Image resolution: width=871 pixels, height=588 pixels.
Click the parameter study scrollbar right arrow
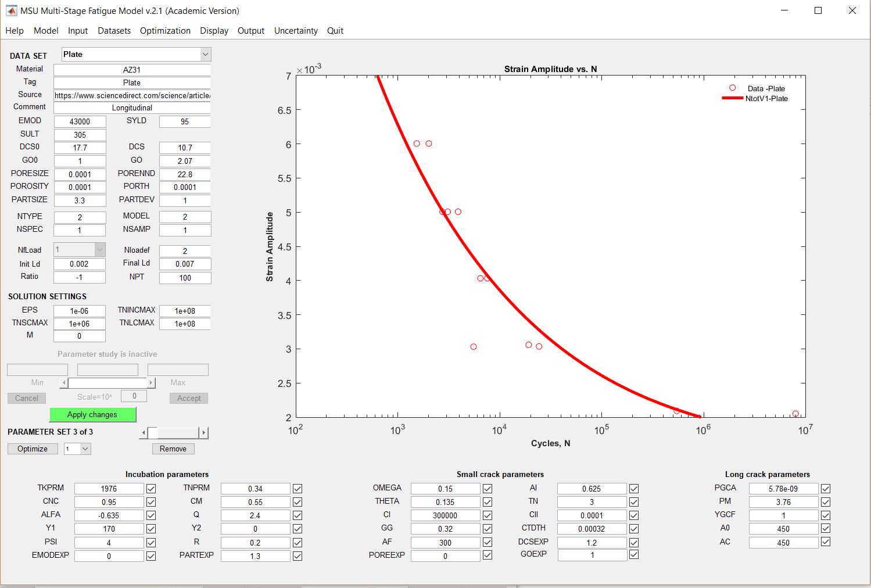click(x=151, y=383)
